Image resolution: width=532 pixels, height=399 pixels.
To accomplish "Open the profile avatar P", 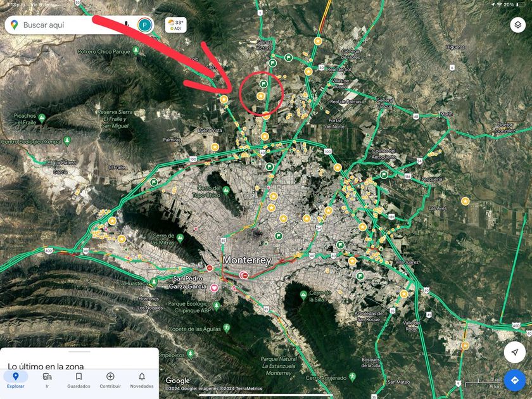I will click(145, 25).
